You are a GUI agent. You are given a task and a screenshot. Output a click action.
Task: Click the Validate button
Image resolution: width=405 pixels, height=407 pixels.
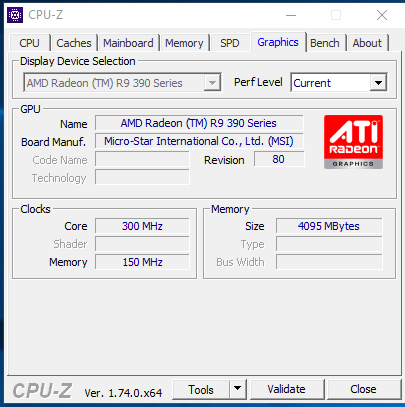pyautogui.click(x=286, y=389)
